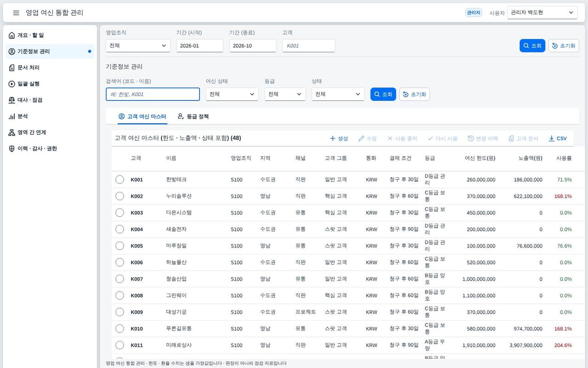
Task: Select radio button for row K001
Action: pyautogui.click(x=120, y=179)
